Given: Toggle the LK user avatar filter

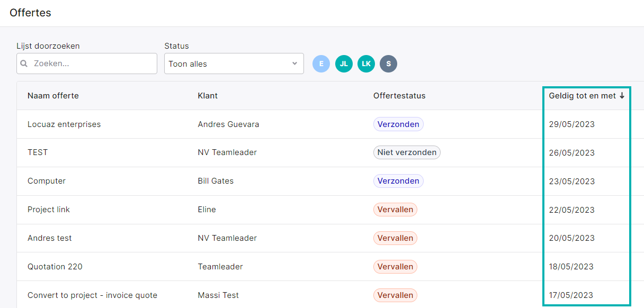Looking at the screenshot, I should [x=366, y=64].
